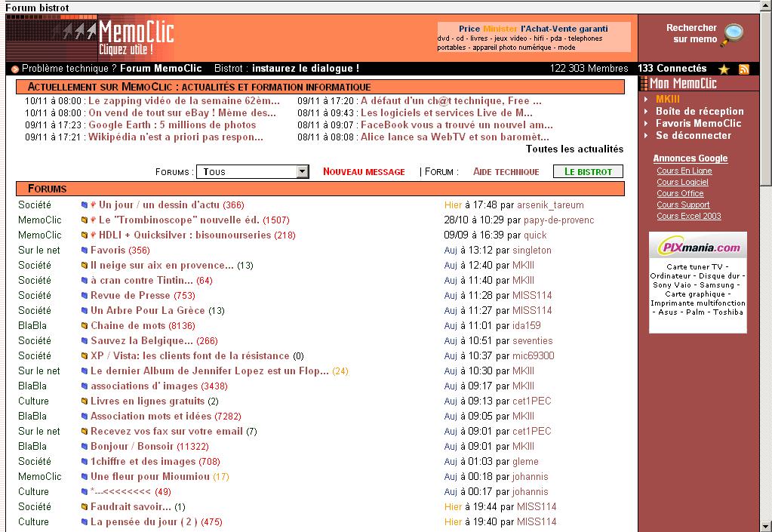Click the arrow beside Boîte de réception
Image resolution: width=772 pixels, height=532 pixels.
tap(646, 111)
